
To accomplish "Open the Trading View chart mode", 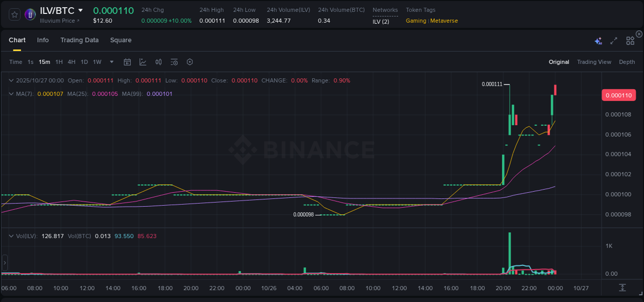I will point(594,62).
